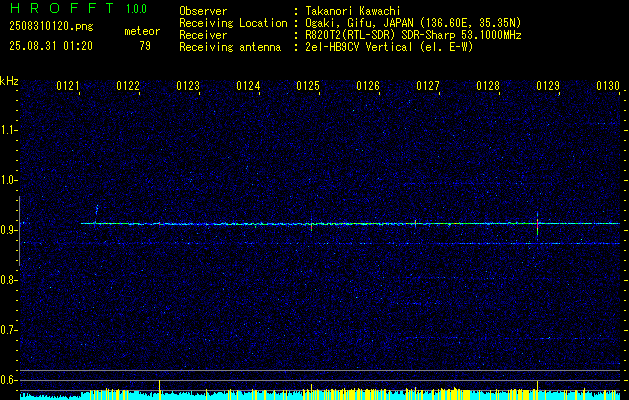Click the 0.6 kHz axis label
The height and width of the screenshot is (400, 629).
[8, 380]
